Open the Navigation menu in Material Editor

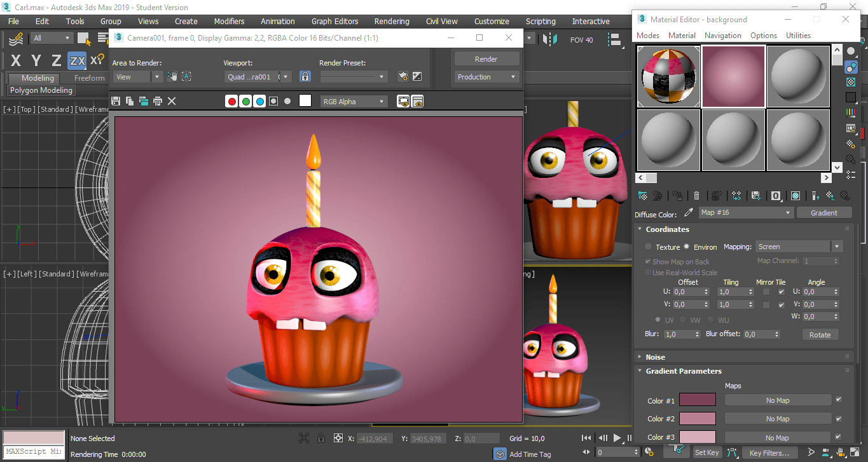click(x=722, y=36)
